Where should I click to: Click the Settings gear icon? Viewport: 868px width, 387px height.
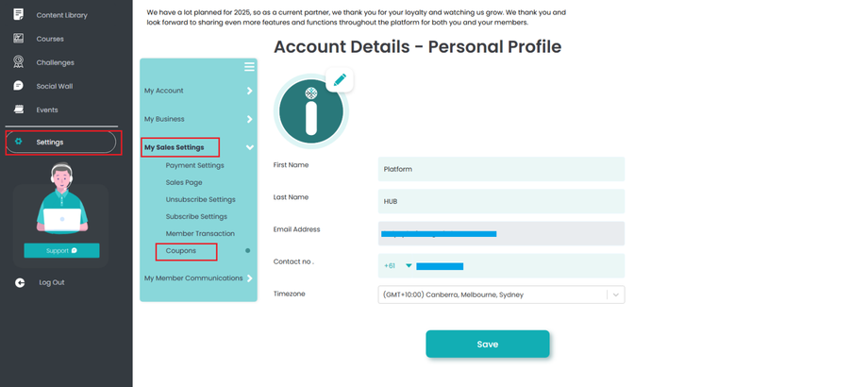[18, 142]
